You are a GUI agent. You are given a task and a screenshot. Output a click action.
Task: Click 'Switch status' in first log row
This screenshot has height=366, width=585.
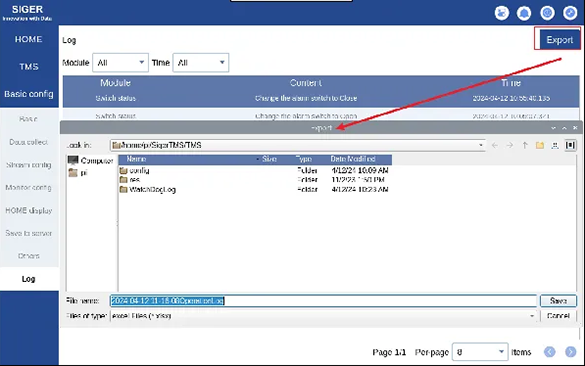pos(116,98)
